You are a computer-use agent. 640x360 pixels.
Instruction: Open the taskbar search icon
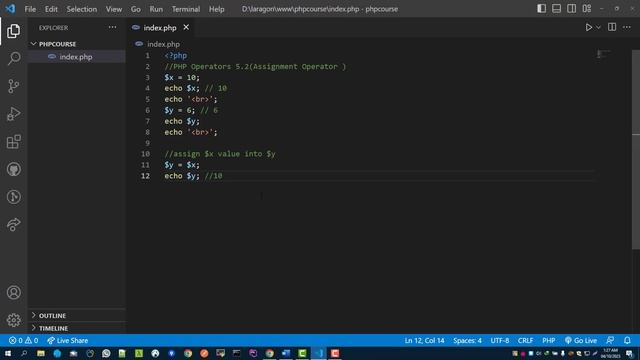tap(24, 353)
